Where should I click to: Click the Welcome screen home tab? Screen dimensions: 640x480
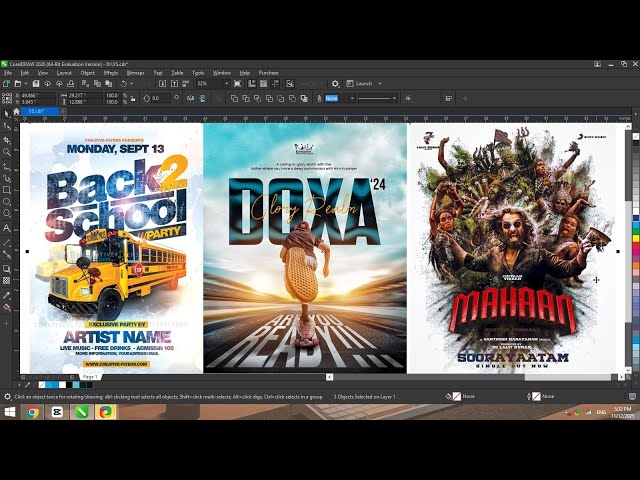(x=16, y=111)
